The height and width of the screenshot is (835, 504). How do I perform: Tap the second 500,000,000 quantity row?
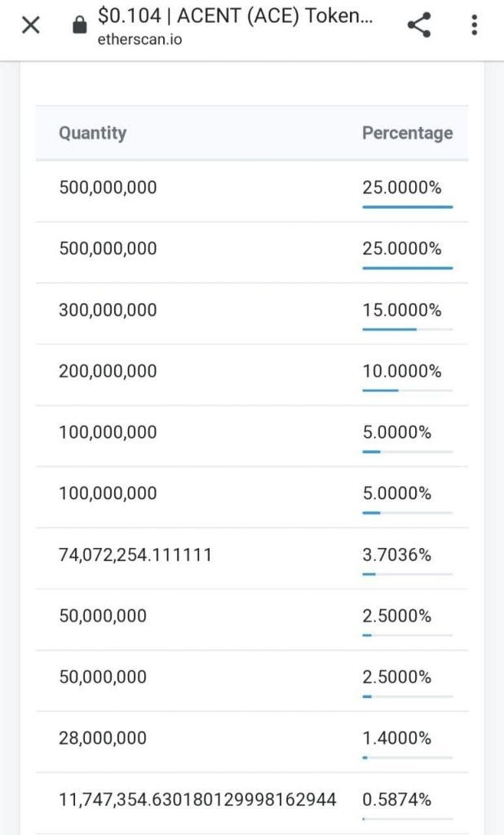[252, 253]
